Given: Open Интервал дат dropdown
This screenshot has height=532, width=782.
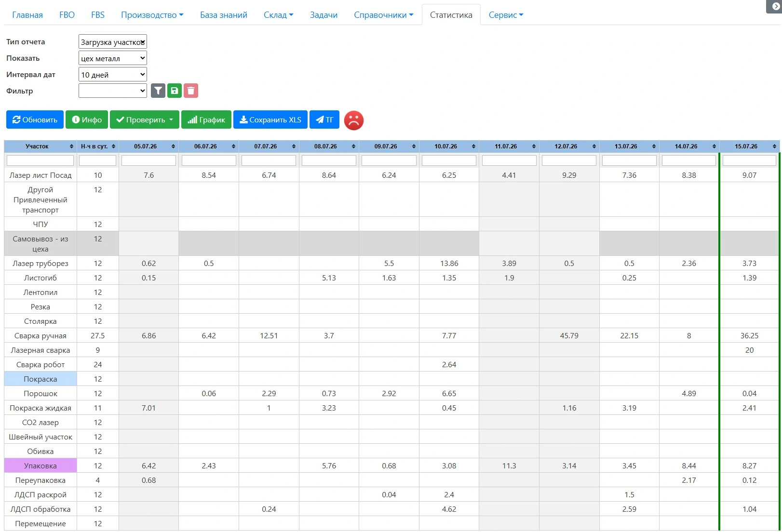Looking at the screenshot, I should pyautogui.click(x=113, y=75).
